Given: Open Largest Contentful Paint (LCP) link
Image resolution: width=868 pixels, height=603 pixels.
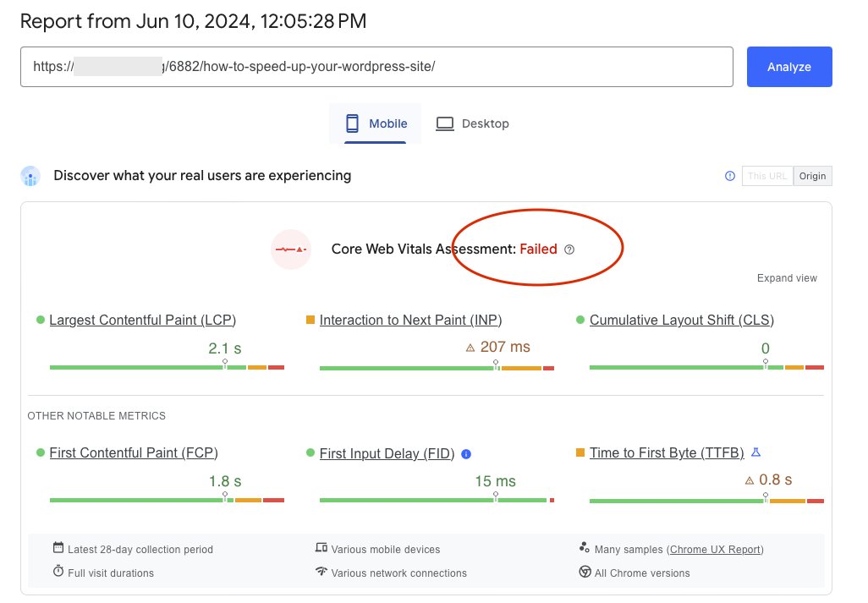Looking at the screenshot, I should [x=142, y=321].
